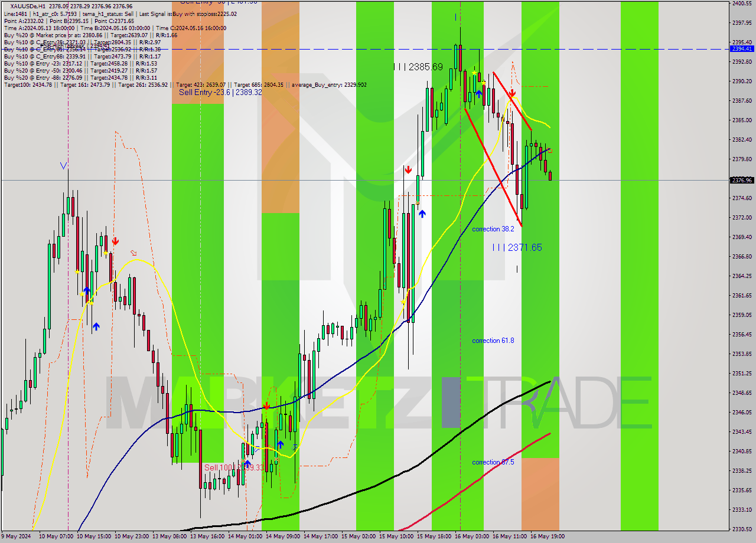The height and width of the screenshot is (543, 756).
Task: Click price axis label 2351.25
Action: pyautogui.click(x=742, y=373)
